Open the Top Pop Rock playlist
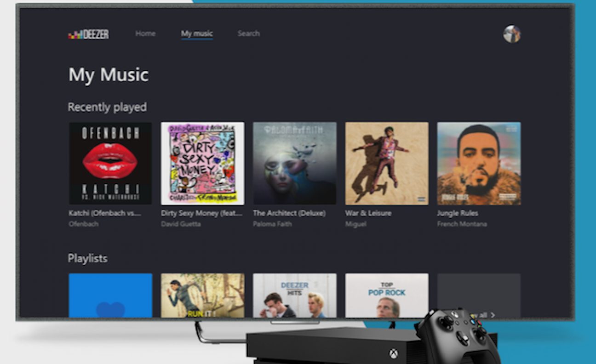 [387, 295]
